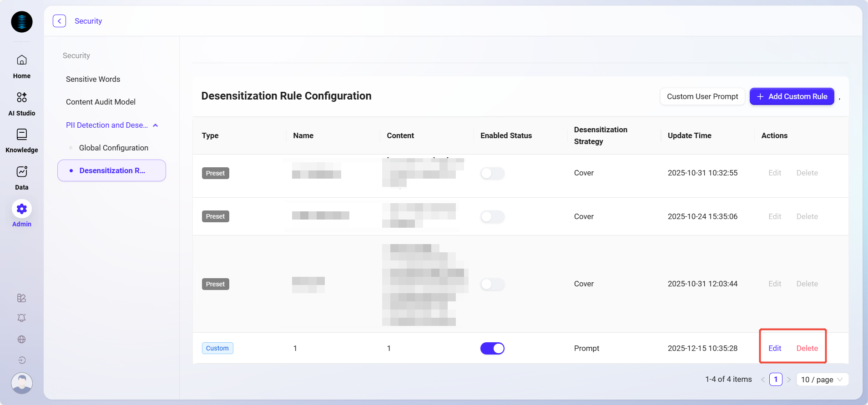Viewport: 868px width, 405px height.
Task: Open the Home section in sidebar
Action: (21, 66)
